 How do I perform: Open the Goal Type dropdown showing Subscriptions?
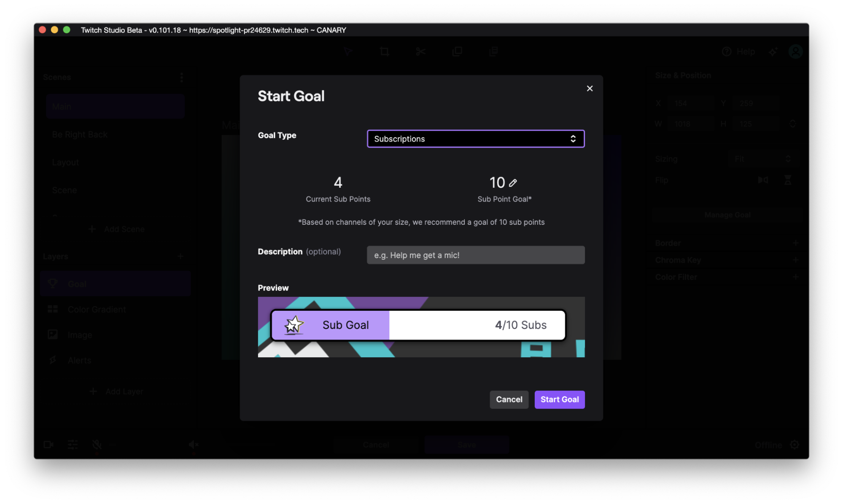(x=475, y=138)
